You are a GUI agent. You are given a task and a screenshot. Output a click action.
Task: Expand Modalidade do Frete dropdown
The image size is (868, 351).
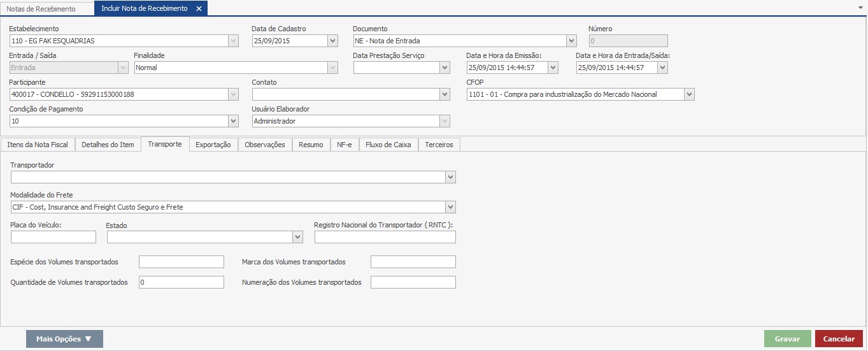tap(450, 207)
